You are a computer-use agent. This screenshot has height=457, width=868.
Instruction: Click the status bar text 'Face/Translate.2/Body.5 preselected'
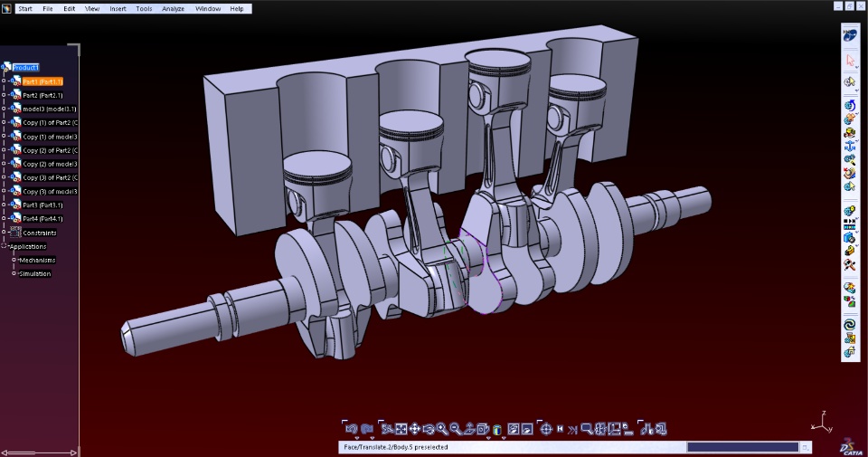pos(396,447)
